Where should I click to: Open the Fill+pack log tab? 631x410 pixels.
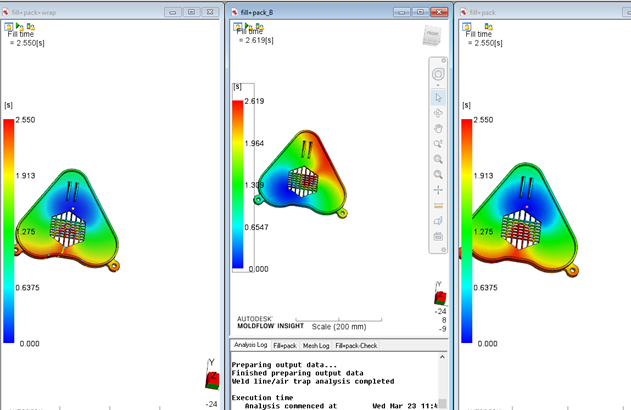tap(285, 346)
